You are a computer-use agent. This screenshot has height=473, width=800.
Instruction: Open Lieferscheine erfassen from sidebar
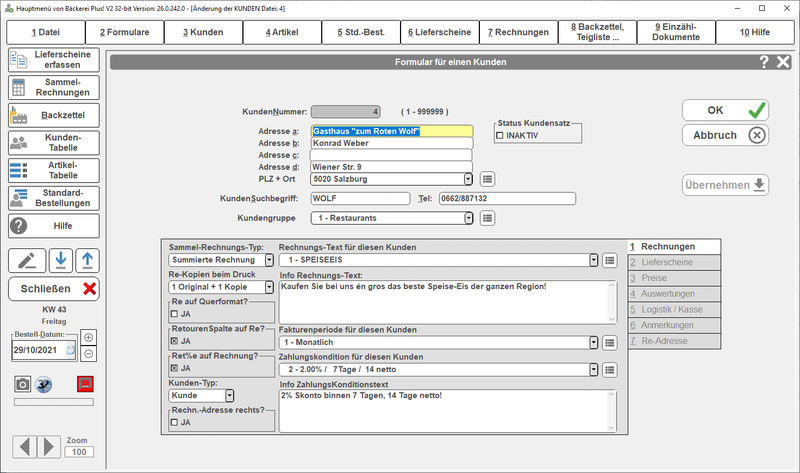54,60
